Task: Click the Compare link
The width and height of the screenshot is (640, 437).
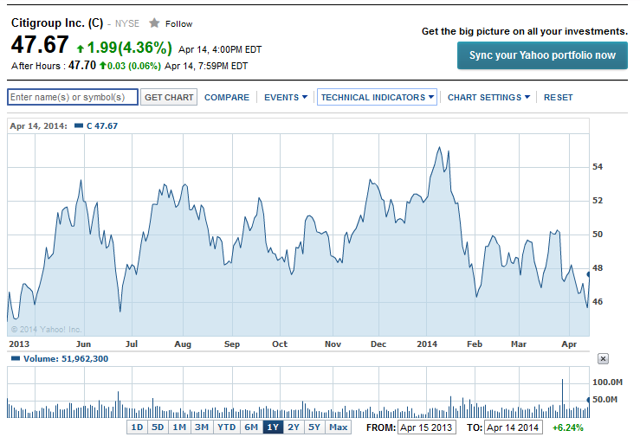Action: tap(227, 97)
